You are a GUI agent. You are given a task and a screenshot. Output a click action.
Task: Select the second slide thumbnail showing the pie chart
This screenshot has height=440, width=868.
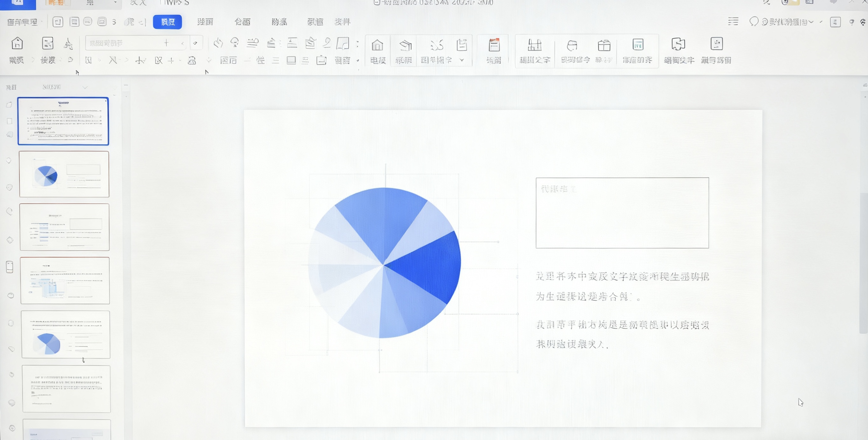[64, 174]
